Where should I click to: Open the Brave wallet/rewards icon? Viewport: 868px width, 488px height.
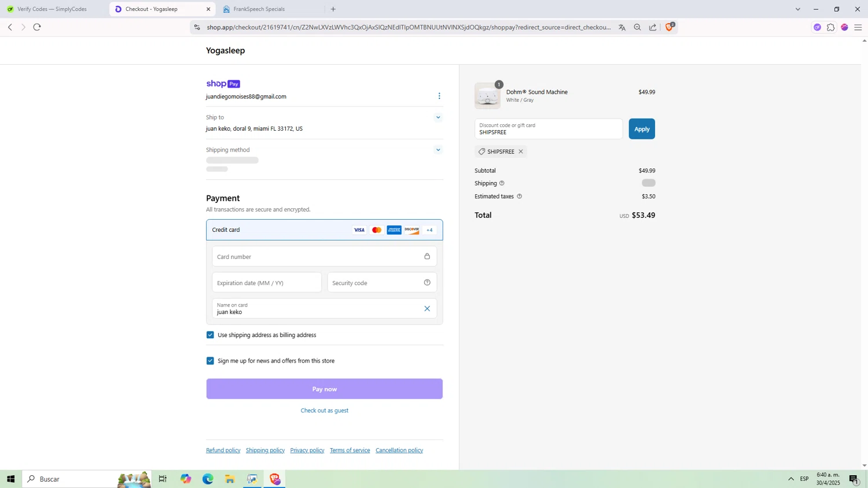point(845,27)
